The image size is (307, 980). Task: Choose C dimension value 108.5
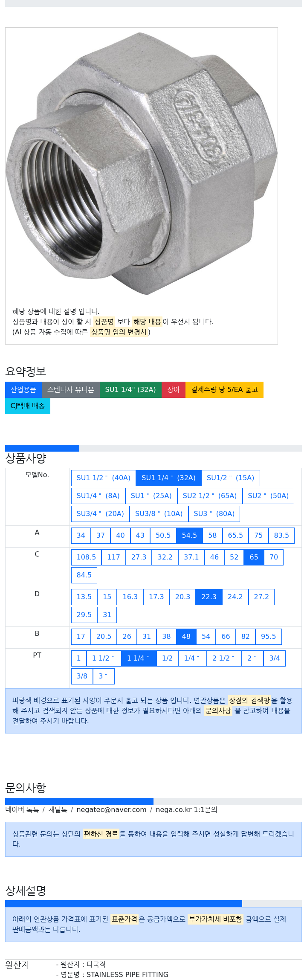pos(86,557)
